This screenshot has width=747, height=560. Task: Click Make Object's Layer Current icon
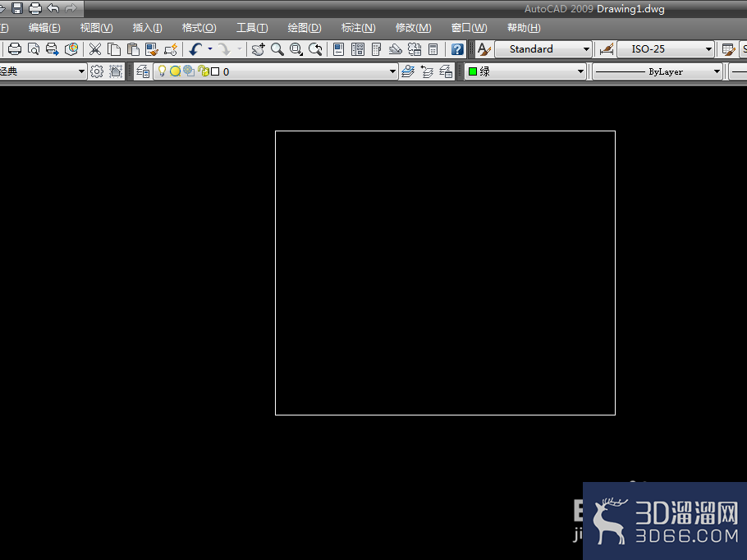[x=408, y=71]
